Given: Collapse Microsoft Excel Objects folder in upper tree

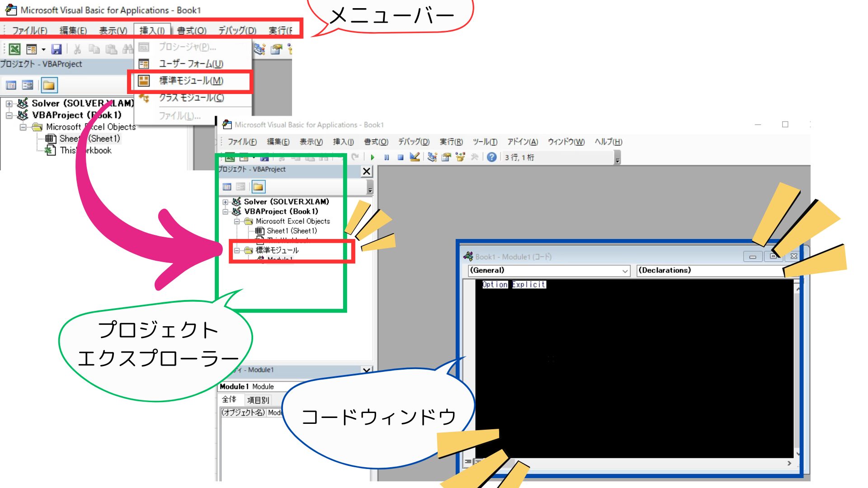Looking at the screenshot, I should point(23,127).
